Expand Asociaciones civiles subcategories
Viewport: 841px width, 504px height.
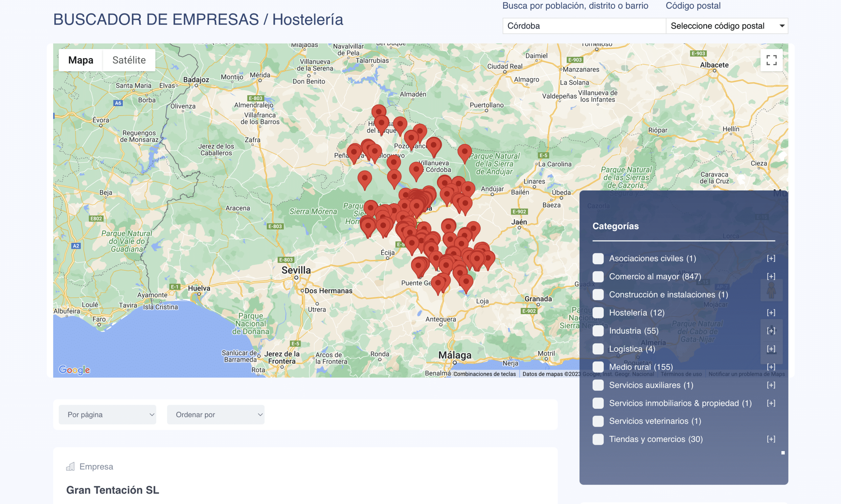click(771, 259)
